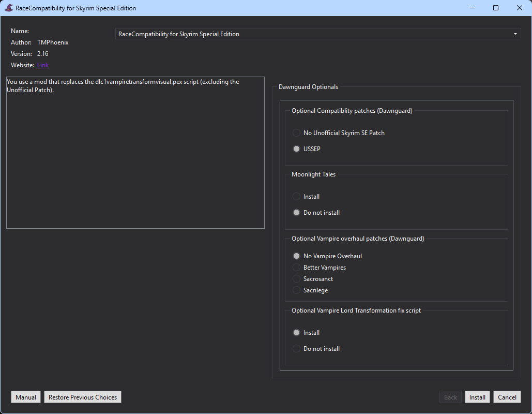Viewport: 532px width, 414px height.
Task: Choose Do not install under Moonlight Tales
Action: (316, 213)
